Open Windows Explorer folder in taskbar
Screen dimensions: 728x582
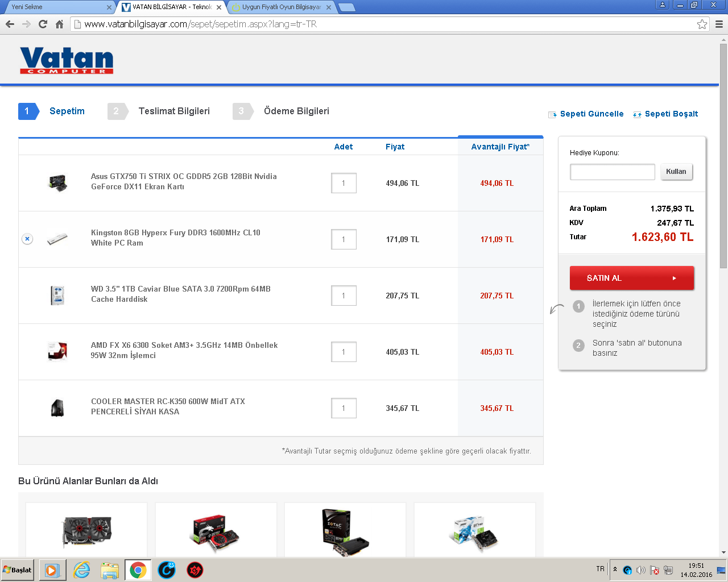[110, 570]
